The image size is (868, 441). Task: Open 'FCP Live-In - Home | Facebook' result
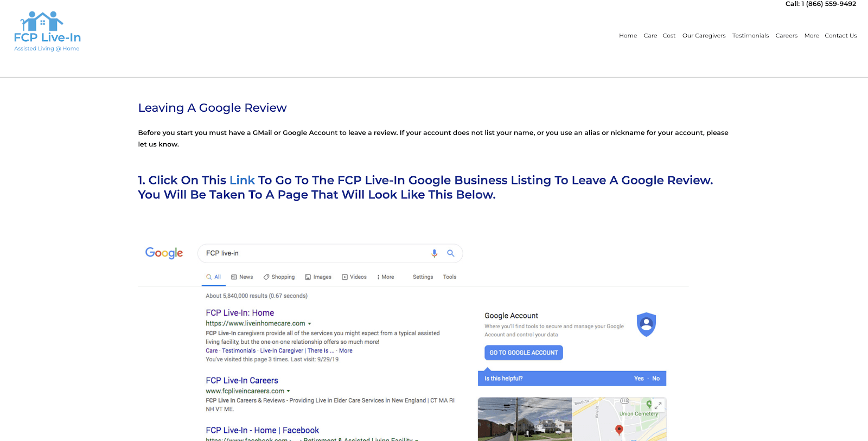point(263,430)
